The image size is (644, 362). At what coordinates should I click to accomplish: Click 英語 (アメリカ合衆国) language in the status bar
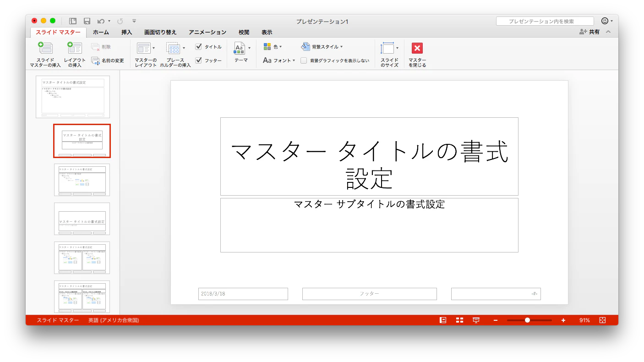(114, 320)
